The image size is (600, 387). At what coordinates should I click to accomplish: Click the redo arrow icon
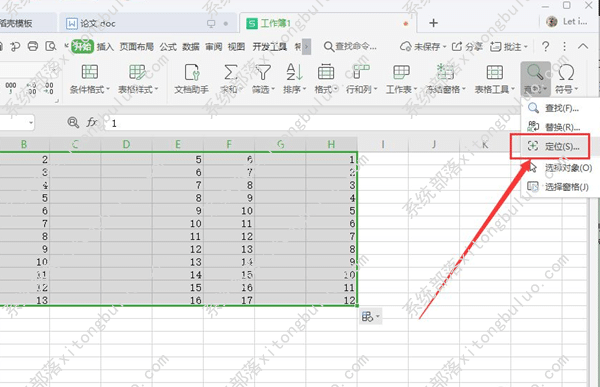pyautogui.click(x=15, y=47)
